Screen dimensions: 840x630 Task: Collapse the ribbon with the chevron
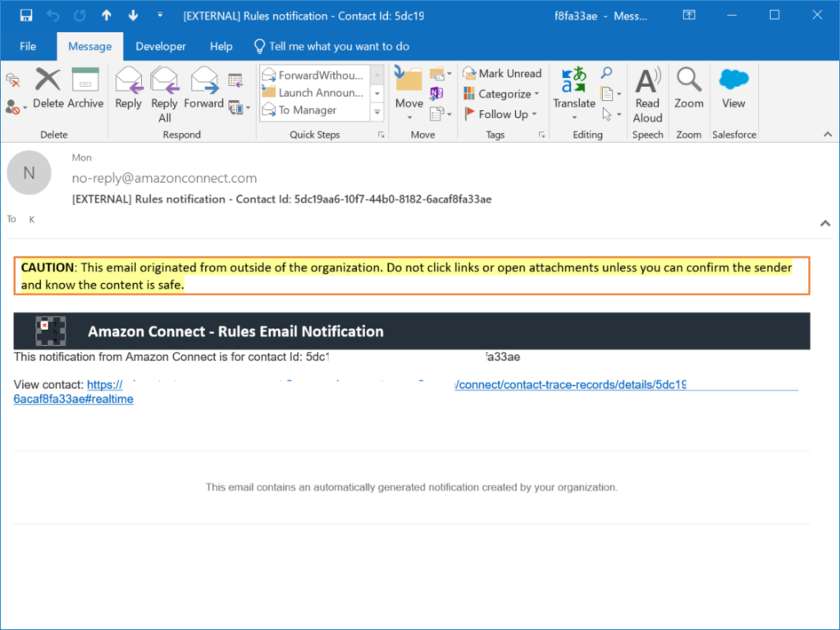point(828,135)
